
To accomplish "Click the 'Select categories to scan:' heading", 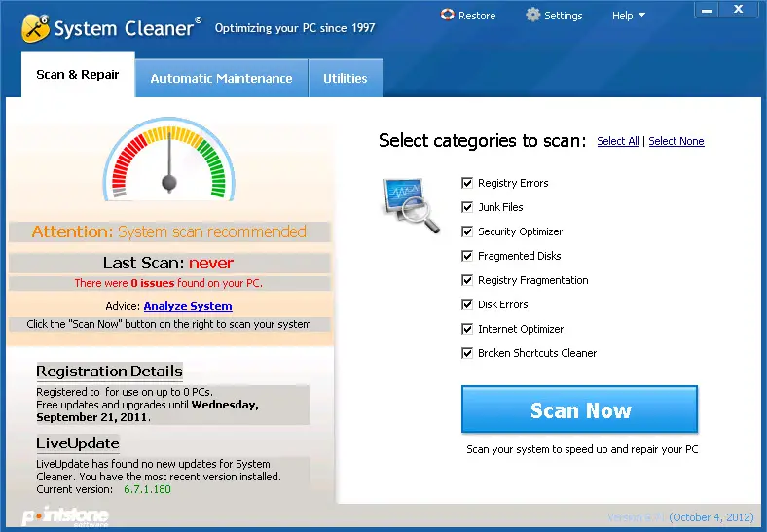I will point(483,141).
